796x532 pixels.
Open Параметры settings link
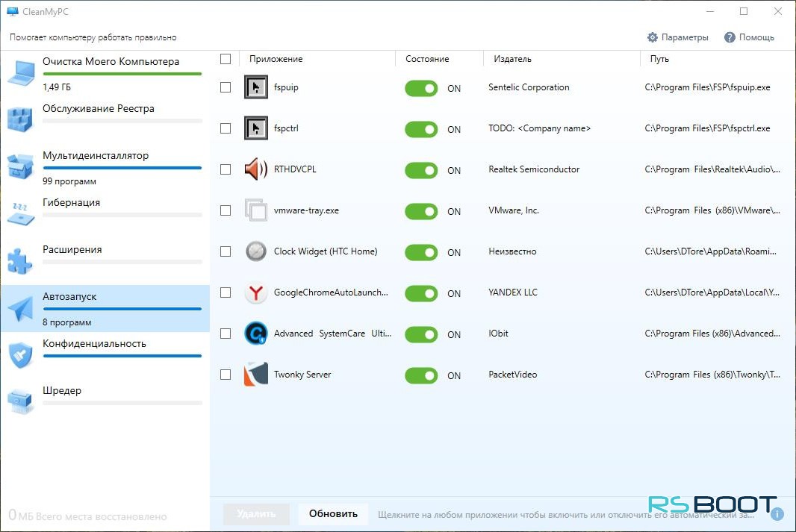pos(678,37)
